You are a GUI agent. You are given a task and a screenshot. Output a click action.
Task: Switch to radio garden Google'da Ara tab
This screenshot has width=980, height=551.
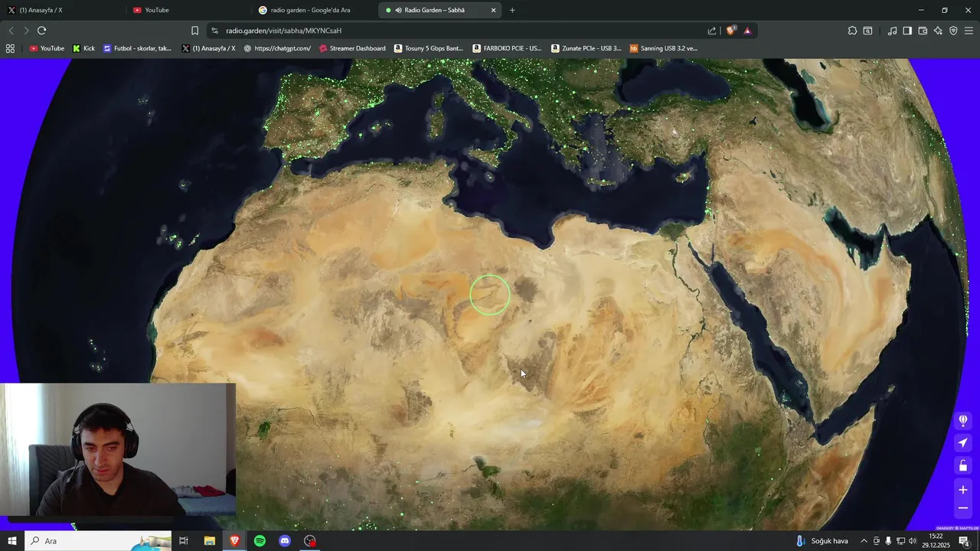pyautogui.click(x=314, y=10)
